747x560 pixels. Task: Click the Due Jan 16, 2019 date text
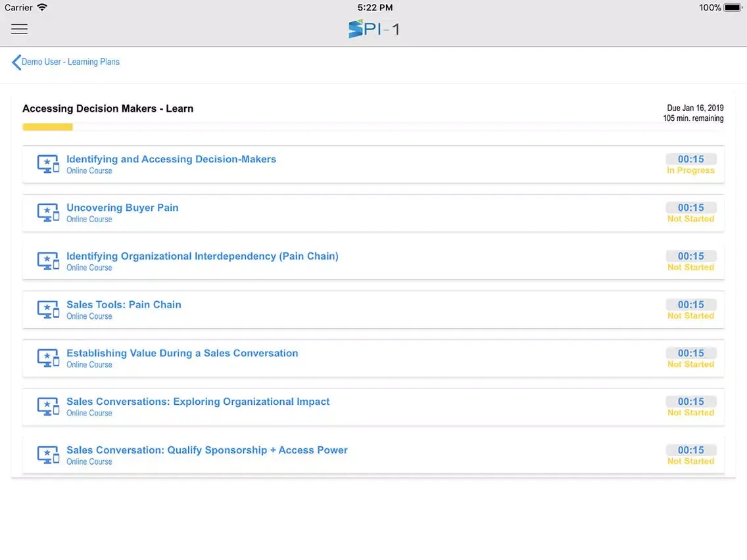tap(695, 108)
